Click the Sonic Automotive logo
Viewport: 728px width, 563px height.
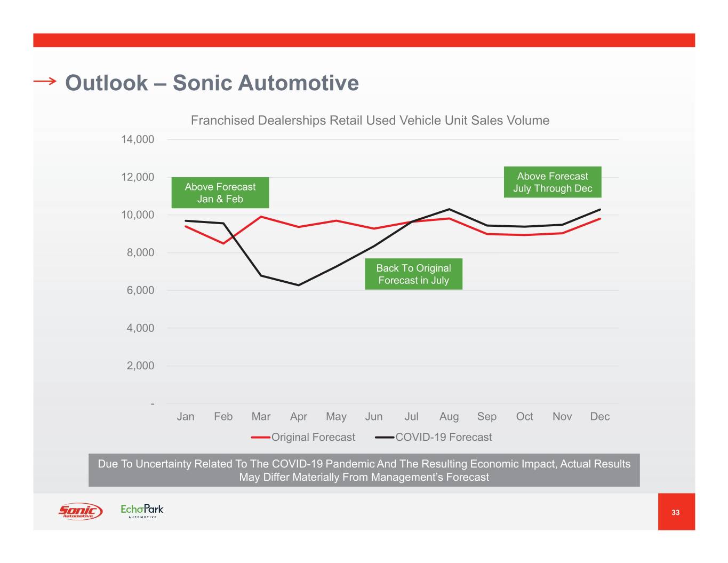coord(80,511)
